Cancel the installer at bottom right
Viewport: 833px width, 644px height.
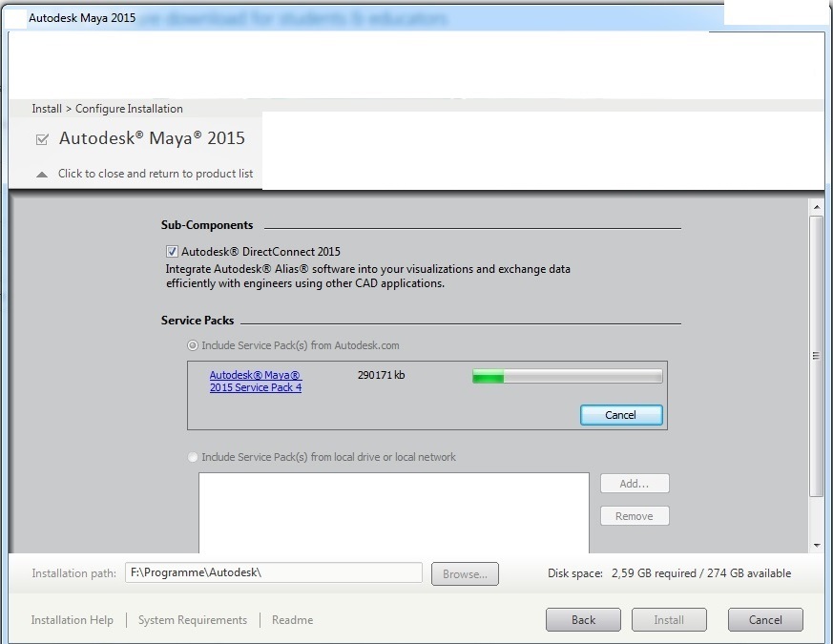765,620
